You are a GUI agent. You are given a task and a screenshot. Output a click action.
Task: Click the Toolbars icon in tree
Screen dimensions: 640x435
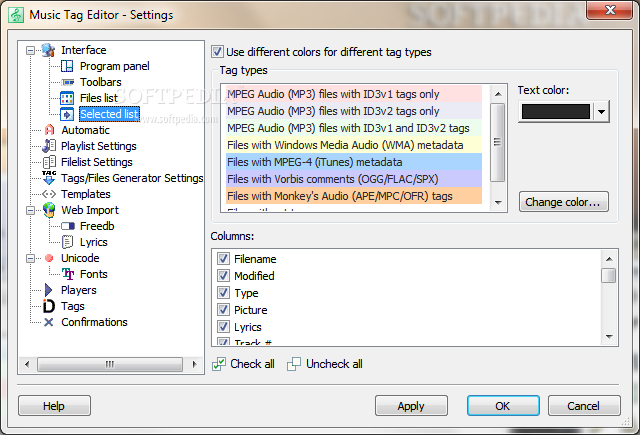[x=67, y=82]
